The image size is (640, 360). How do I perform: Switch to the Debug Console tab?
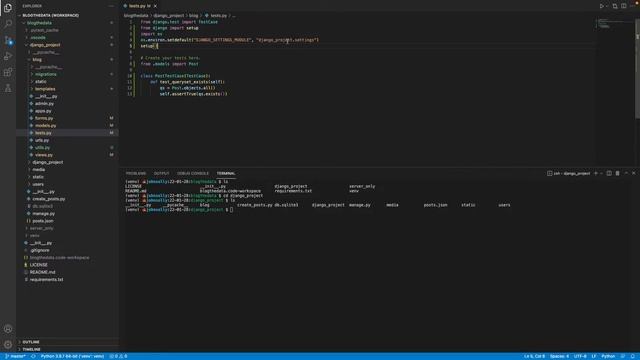coord(193,173)
